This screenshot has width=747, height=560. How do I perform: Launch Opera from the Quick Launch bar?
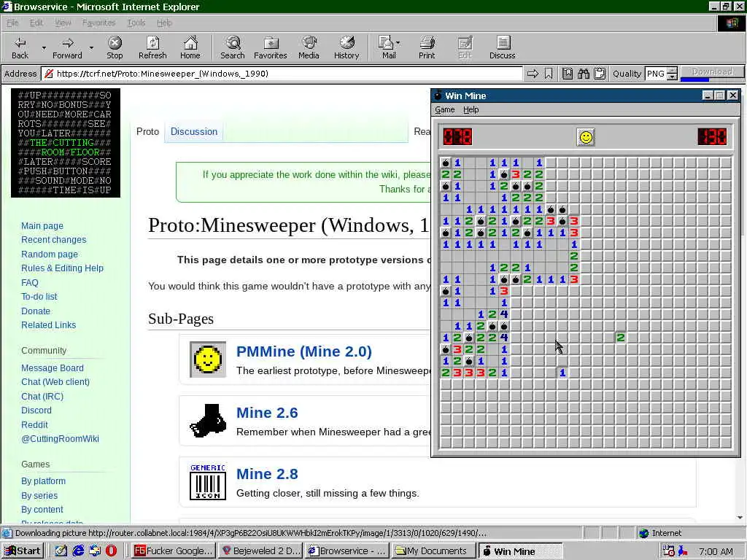tap(111, 551)
